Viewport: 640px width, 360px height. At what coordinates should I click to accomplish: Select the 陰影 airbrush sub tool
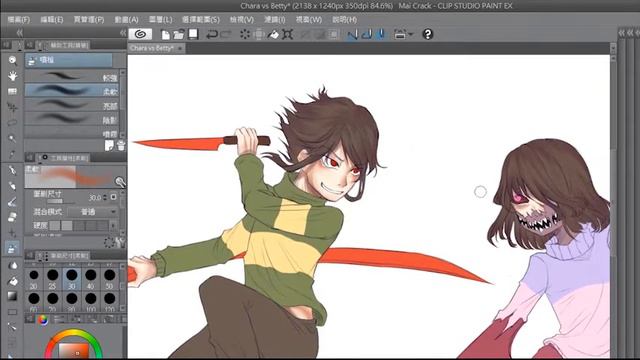(72, 119)
